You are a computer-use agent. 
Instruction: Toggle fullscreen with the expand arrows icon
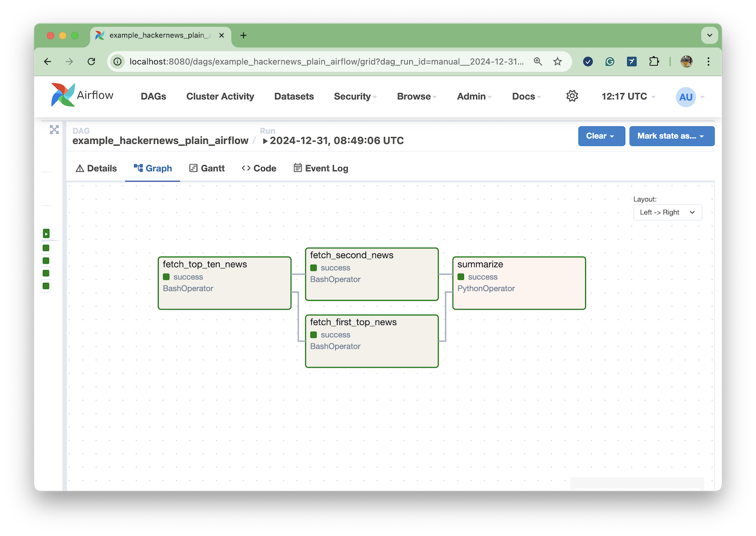[54, 130]
